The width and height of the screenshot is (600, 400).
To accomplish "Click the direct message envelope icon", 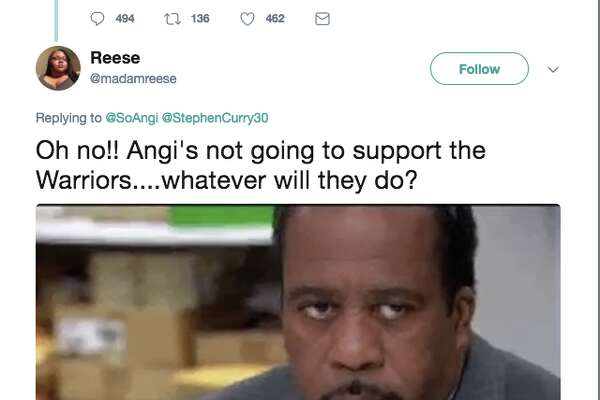I will click(322, 19).
